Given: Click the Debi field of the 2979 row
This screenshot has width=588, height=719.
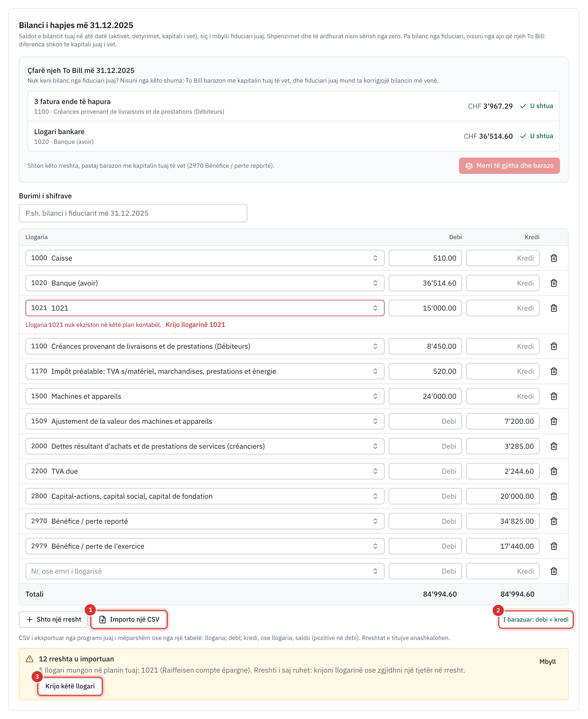Looking at the screenshot, I should click(425, 546).
